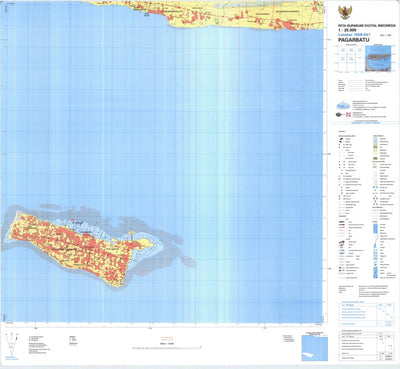Click the horizontal scale bar below map
Screen dimensions: 400x369
click(x=167, y=348)
